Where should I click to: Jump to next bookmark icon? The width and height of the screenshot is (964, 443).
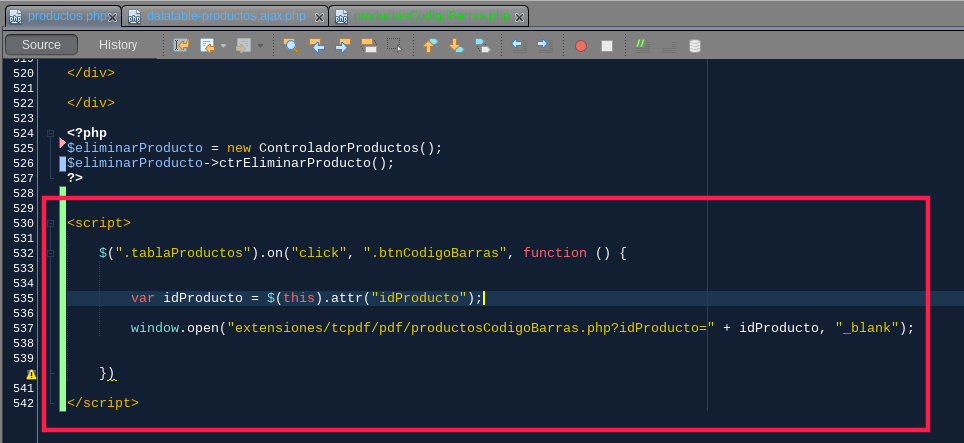point(456,45)
